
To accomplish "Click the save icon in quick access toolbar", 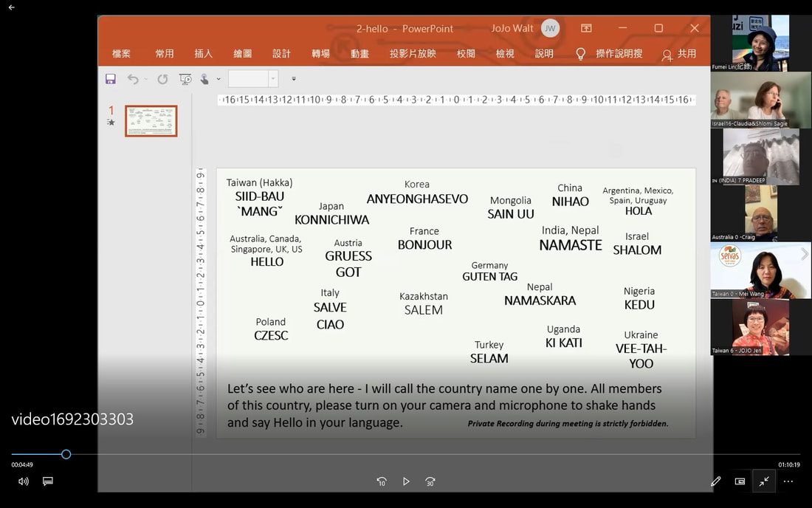I will pyautogui.click(x=110, y=79).
